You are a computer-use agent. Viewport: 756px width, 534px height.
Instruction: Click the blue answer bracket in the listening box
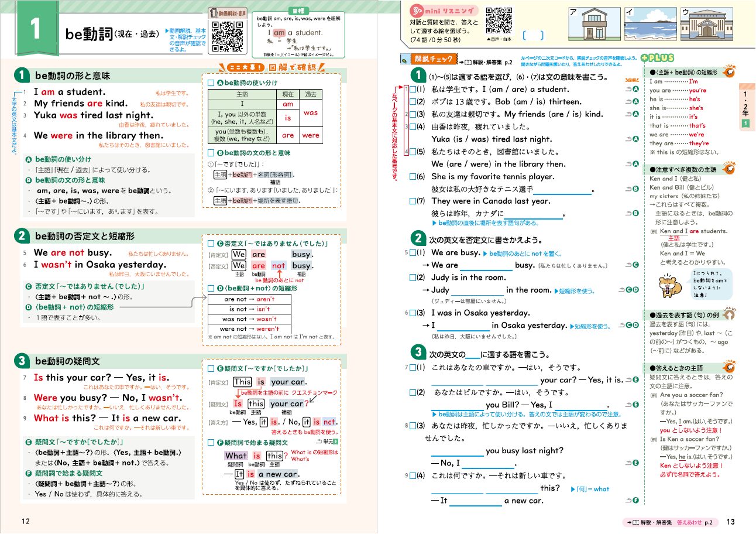(x=533, y=36)
